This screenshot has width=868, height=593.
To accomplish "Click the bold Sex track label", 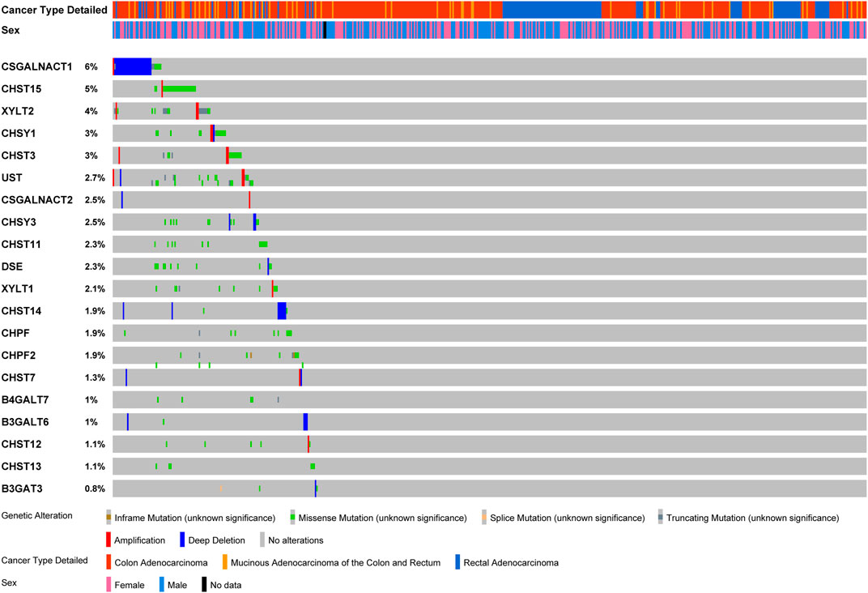I will [11, 30].
